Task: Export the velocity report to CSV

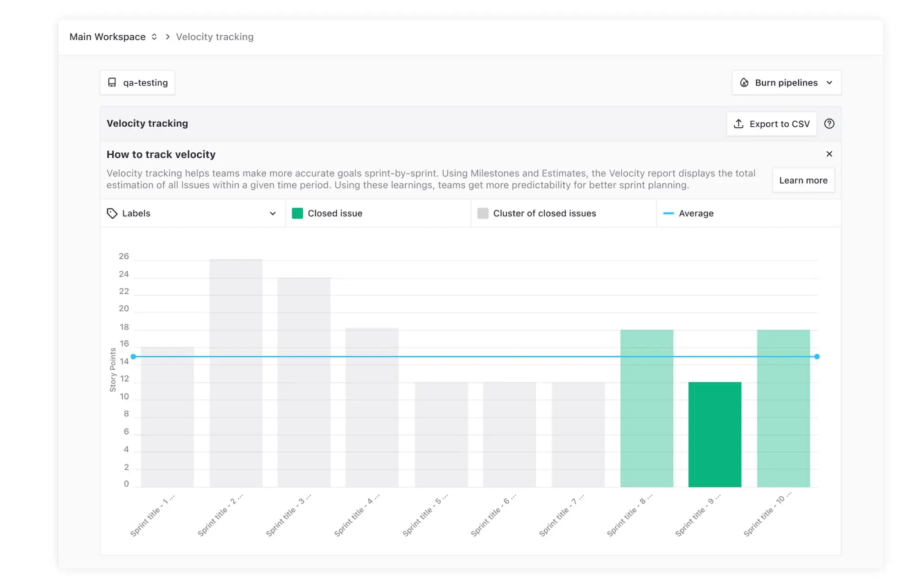Action: coord(771,124)
